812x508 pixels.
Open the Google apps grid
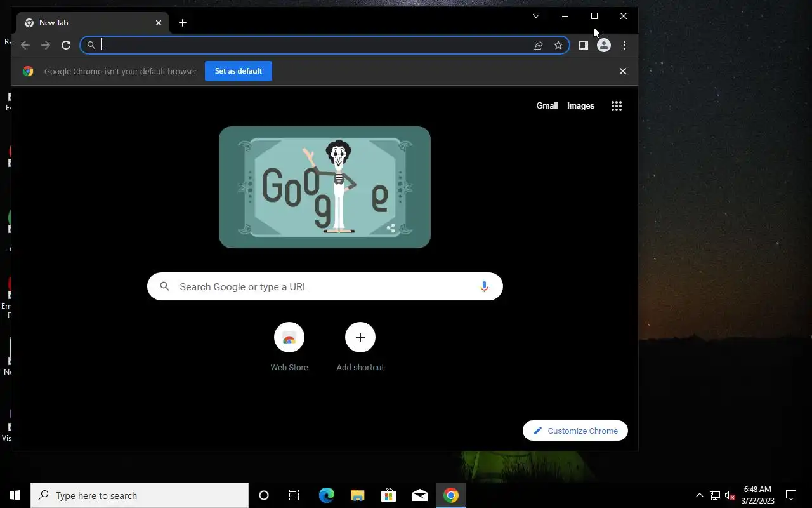(617, 106)
